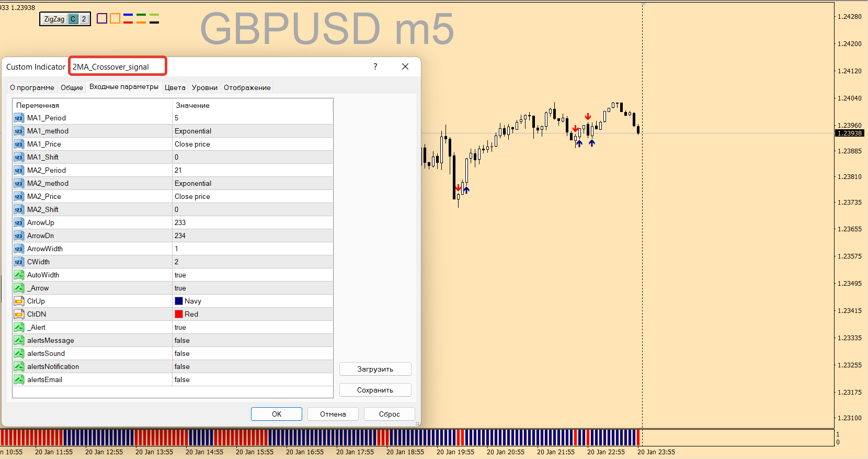Confirm the dialog with OK
The height and width of the screenshot is (459, 868).
click(277, 414)
